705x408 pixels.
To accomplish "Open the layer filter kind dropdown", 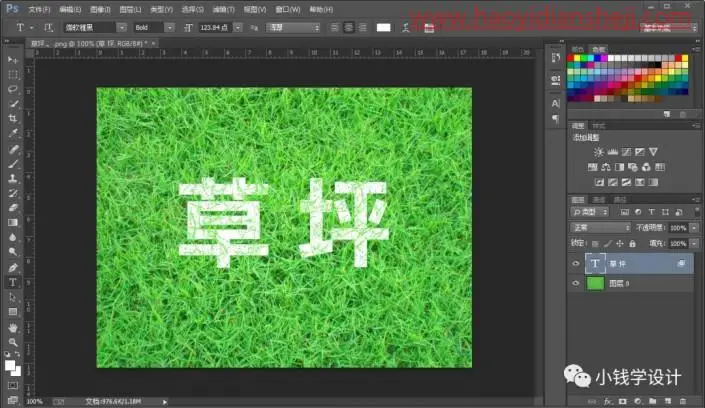I will tap(590, 212).
